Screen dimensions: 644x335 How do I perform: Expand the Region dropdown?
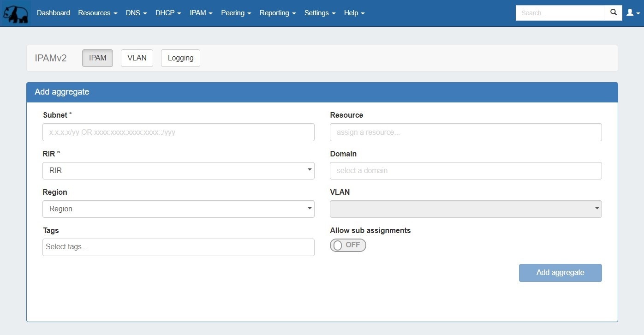[x=178, y=209]
